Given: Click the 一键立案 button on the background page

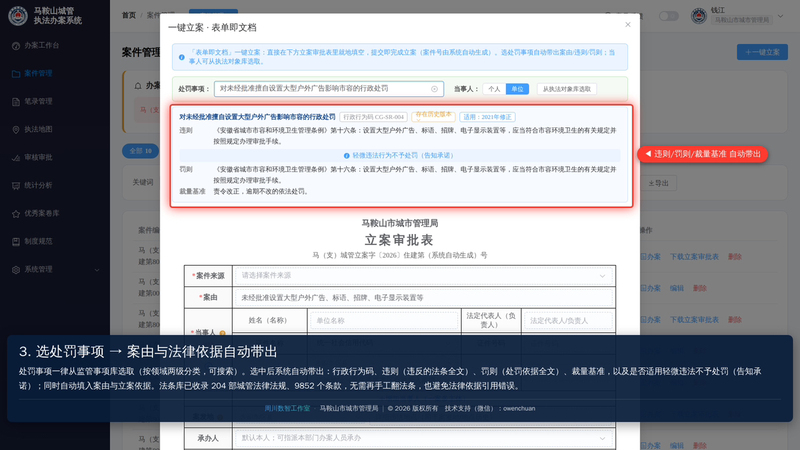Looking at the screenshot, I should click(x=762, y=52).
